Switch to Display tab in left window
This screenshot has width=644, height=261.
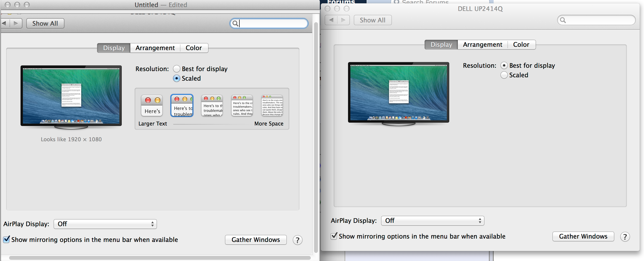point(114,48)
